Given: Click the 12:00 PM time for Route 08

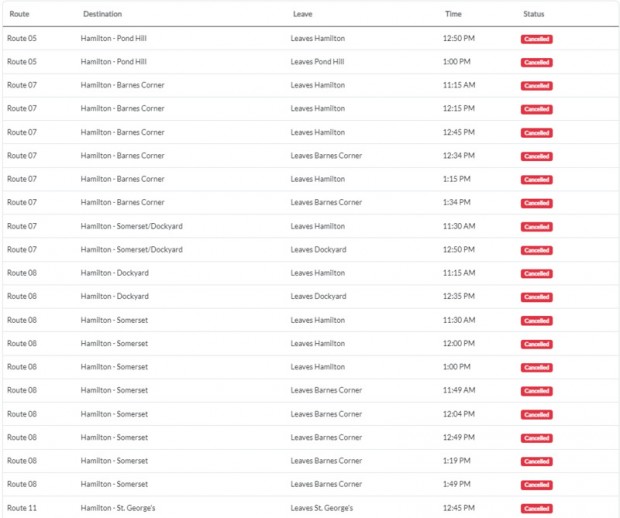Looking at the screenshot, I should coord(458,343).
